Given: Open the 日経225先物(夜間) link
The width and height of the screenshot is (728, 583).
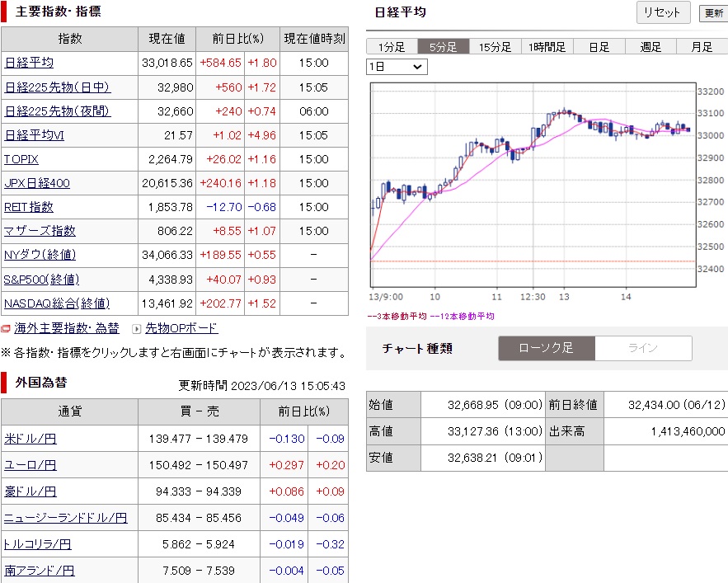Looking at the screenshot, I should pos(58,111).
